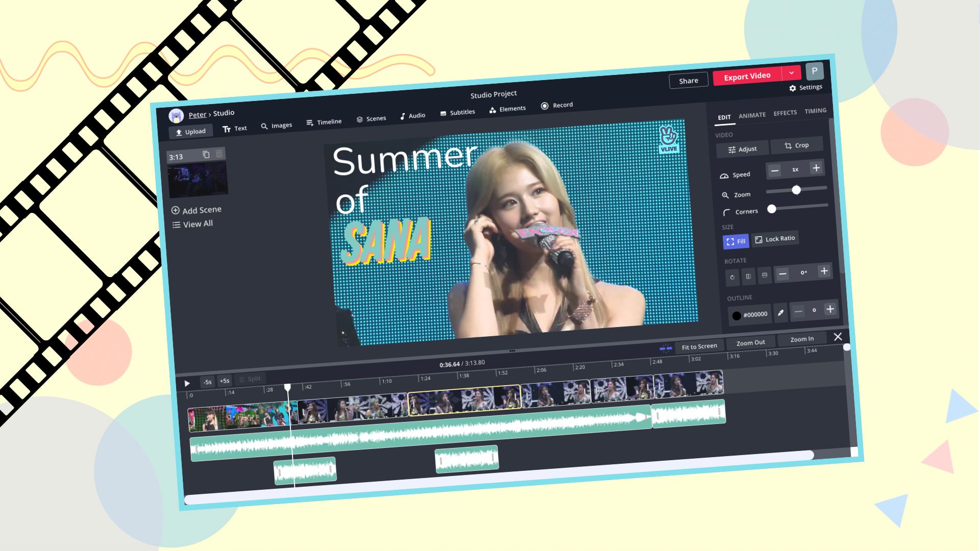Viewport: 980px width, 551px height.
Task: Open the P user account menu
Action: (814, 71)
